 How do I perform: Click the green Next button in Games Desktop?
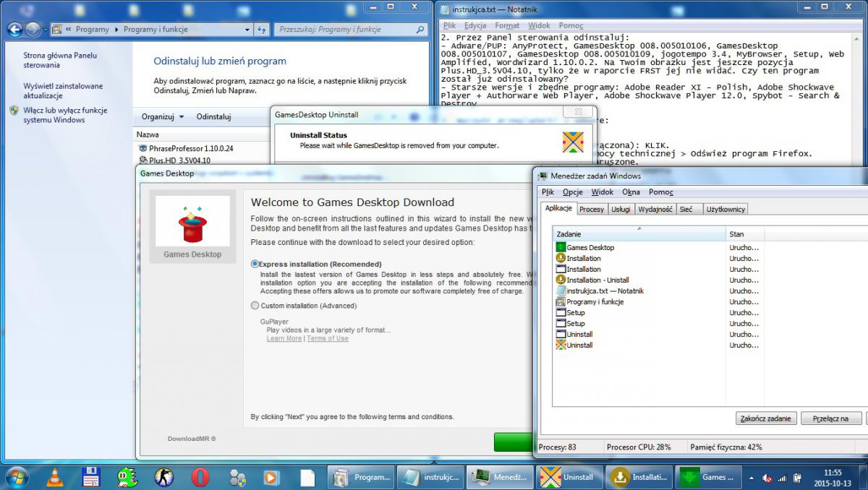click(514, 442)
